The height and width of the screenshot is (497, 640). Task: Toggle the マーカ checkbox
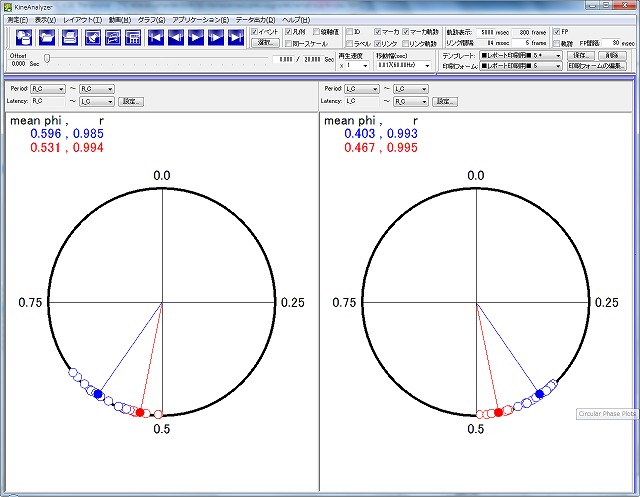378,32
